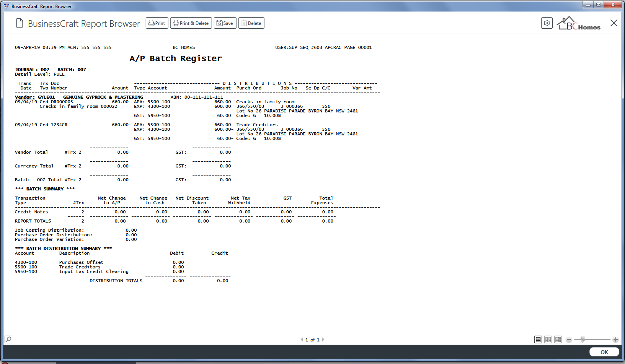Click the Print button
Viewport: 625px width, 364px height.
[x=157, y=23]
